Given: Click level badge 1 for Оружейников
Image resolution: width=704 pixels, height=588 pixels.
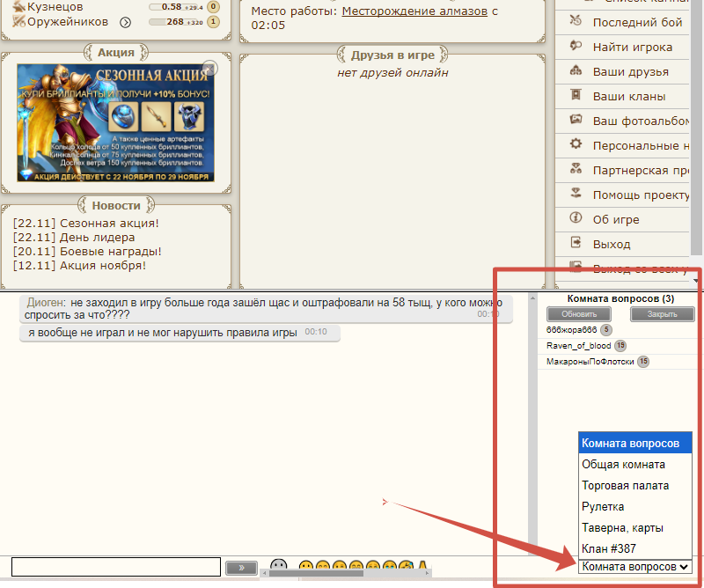Looking at the screenshot, I should (213, 21).
